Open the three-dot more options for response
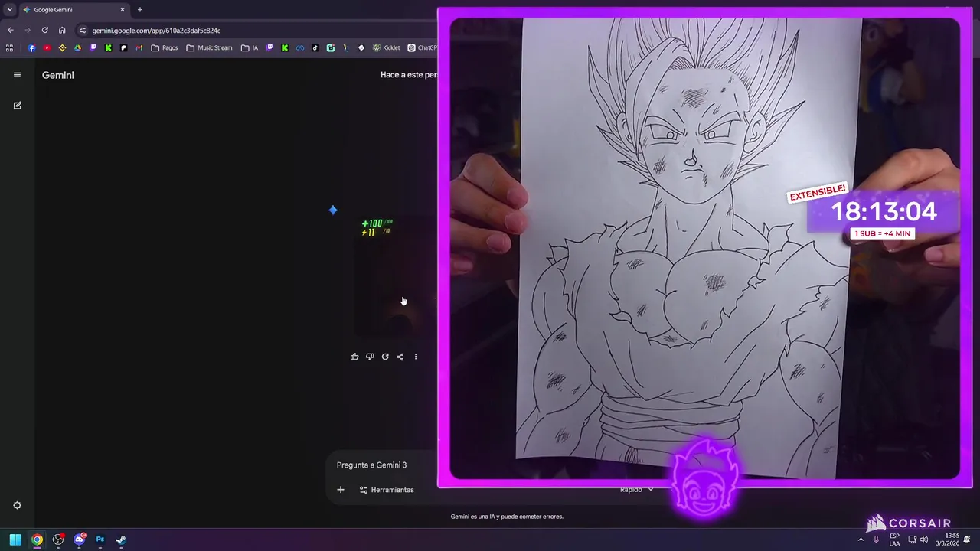980x551 pixels. (x=416, y=357)
